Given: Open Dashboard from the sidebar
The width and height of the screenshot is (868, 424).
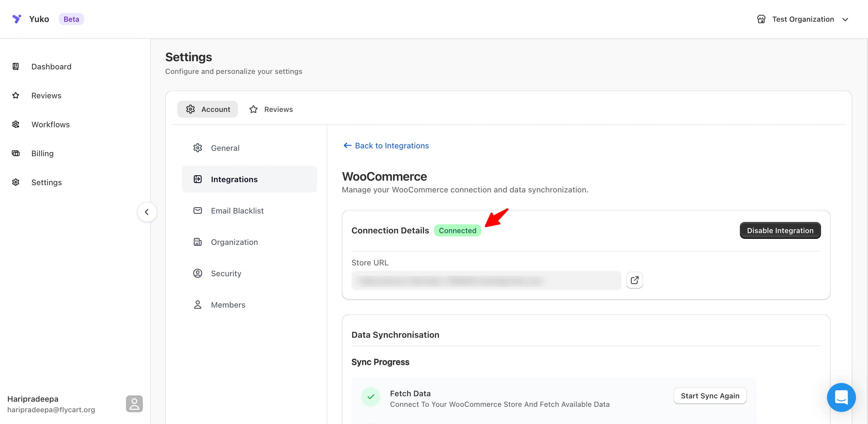Looking at the screenshot, I should (x=51, y=66).
